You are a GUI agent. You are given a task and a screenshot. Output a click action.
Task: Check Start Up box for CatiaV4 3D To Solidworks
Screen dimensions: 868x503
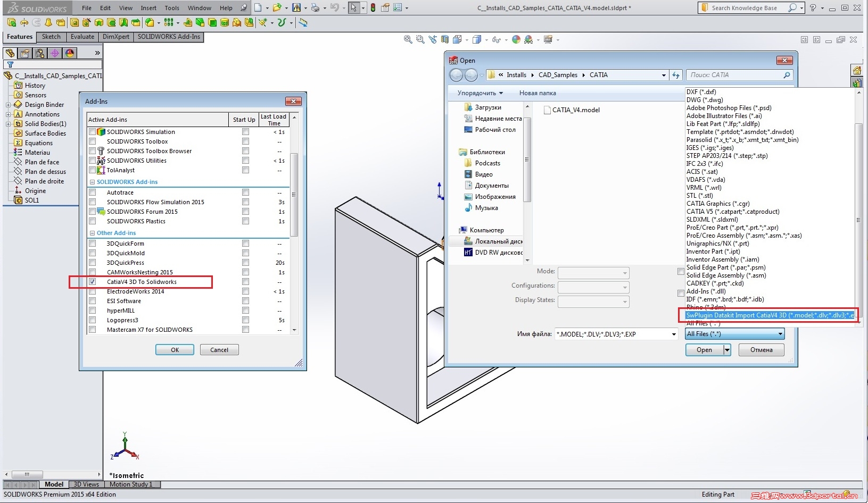point(245,282)
